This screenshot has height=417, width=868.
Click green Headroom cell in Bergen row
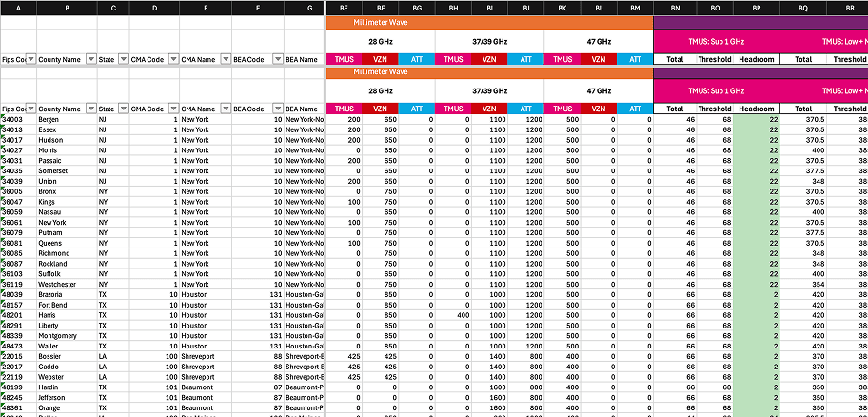point(757,119)
